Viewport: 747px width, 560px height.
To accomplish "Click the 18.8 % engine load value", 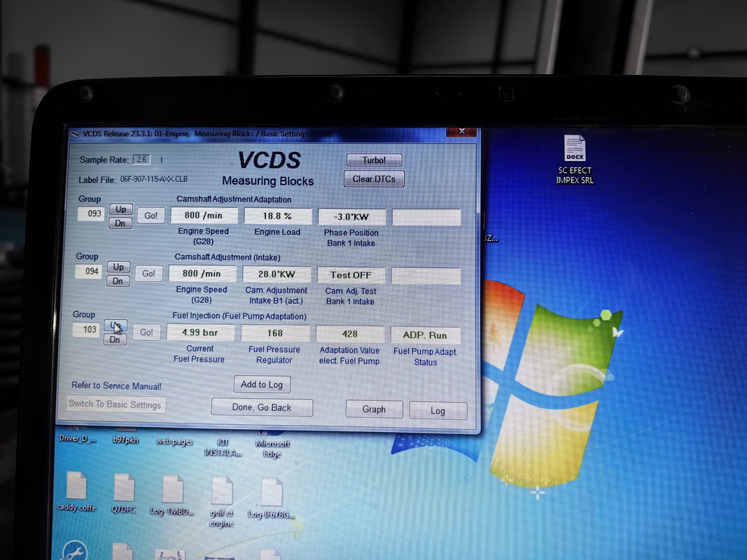I will coord(278,216).
